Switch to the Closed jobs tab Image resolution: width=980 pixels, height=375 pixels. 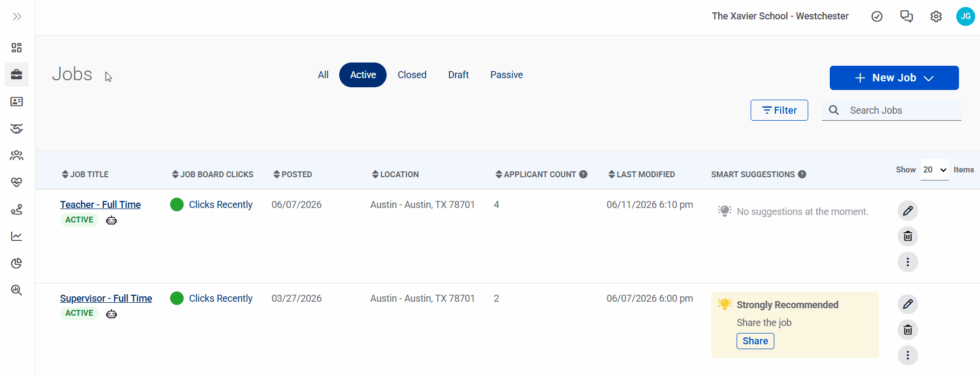(412, 75)
